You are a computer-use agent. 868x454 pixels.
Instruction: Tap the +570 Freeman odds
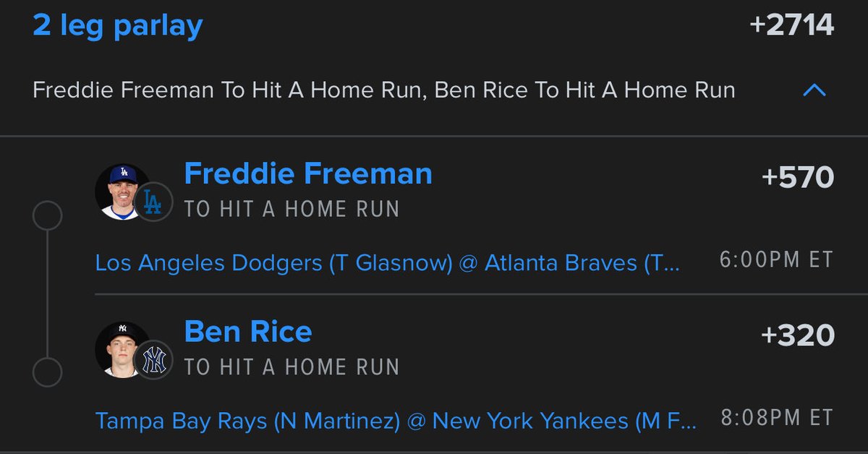coord(798,177)
